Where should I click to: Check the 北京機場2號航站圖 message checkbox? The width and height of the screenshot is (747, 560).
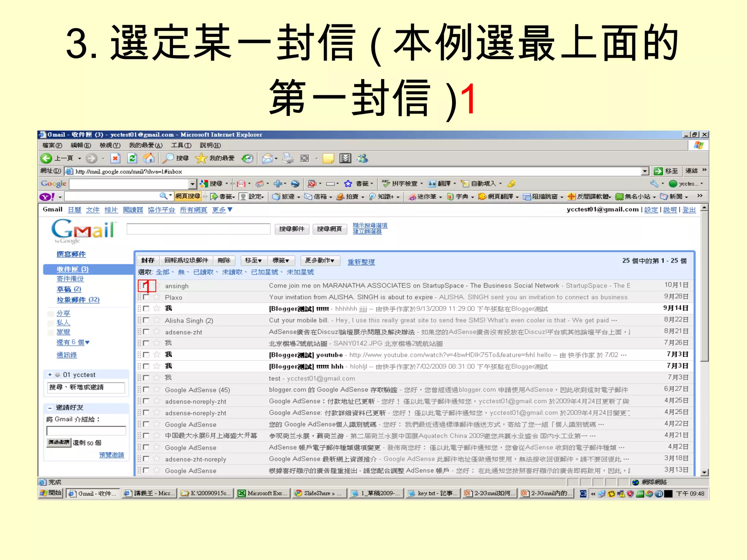(x=146, y=343)
